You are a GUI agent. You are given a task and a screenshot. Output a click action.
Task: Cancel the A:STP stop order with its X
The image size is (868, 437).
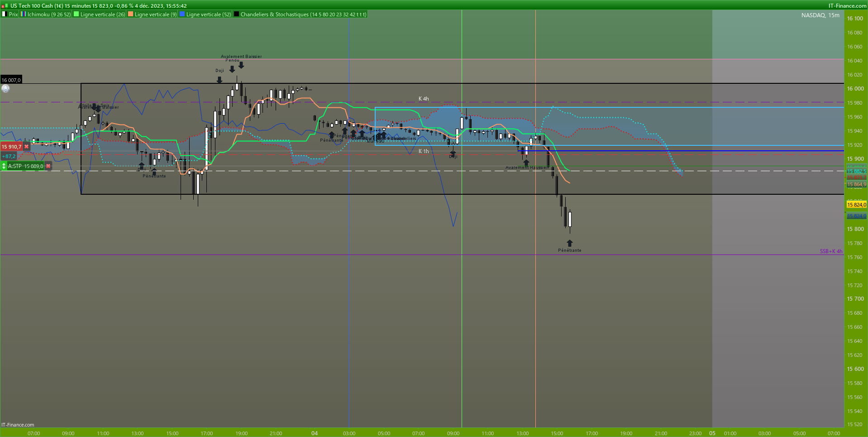pyautogui.click(x=48, y=166)
